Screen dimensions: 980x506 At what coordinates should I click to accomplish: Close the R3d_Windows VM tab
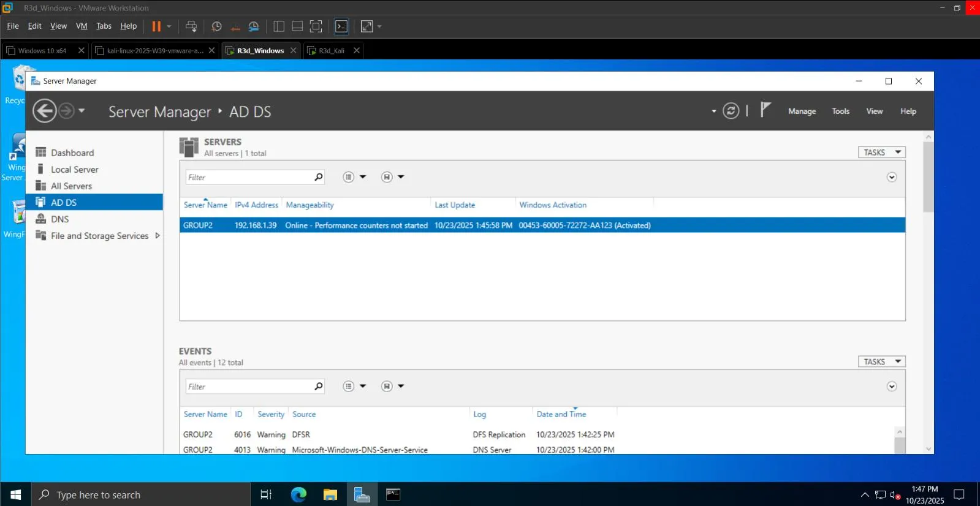click(x=294, y=51)
